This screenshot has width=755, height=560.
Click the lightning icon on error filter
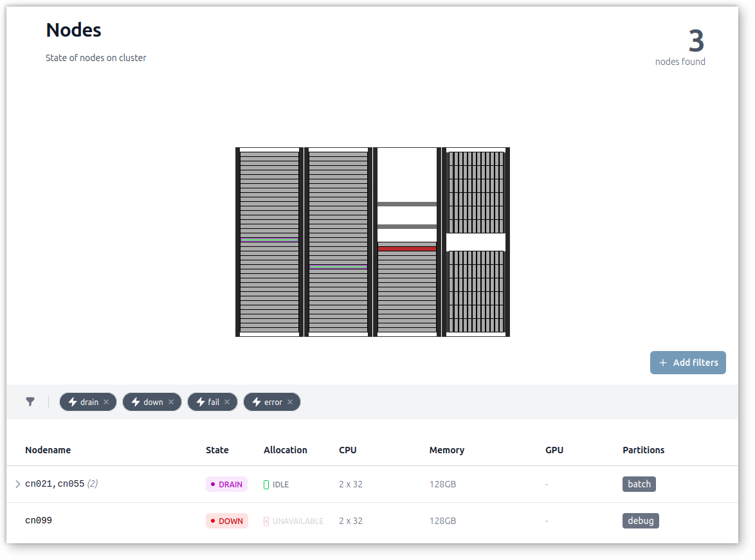point(257,402)
